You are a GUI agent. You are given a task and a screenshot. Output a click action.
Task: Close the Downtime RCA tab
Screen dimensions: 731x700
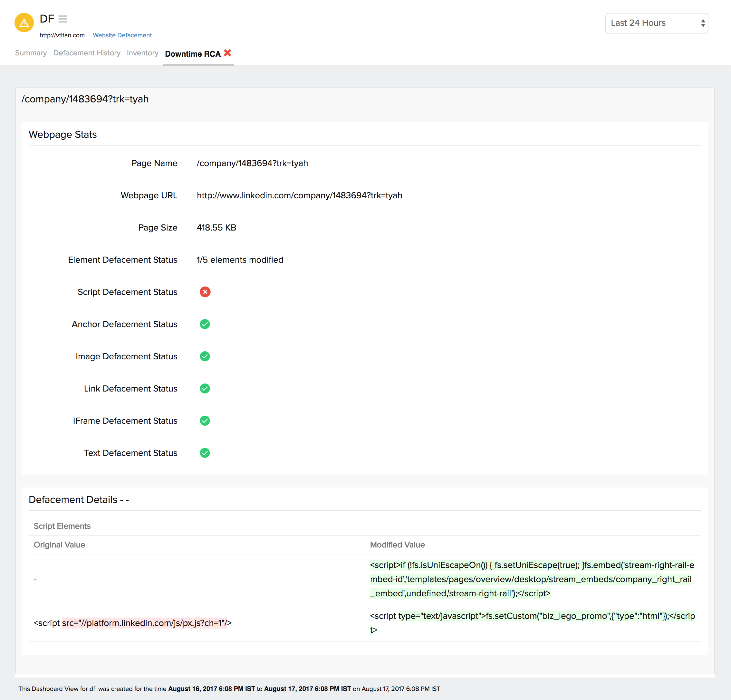pyautogui.click(x=227, y=53)
